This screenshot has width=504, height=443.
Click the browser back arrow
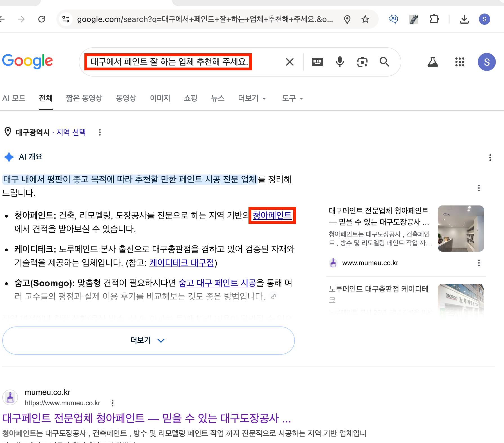[x=2, y=19]
